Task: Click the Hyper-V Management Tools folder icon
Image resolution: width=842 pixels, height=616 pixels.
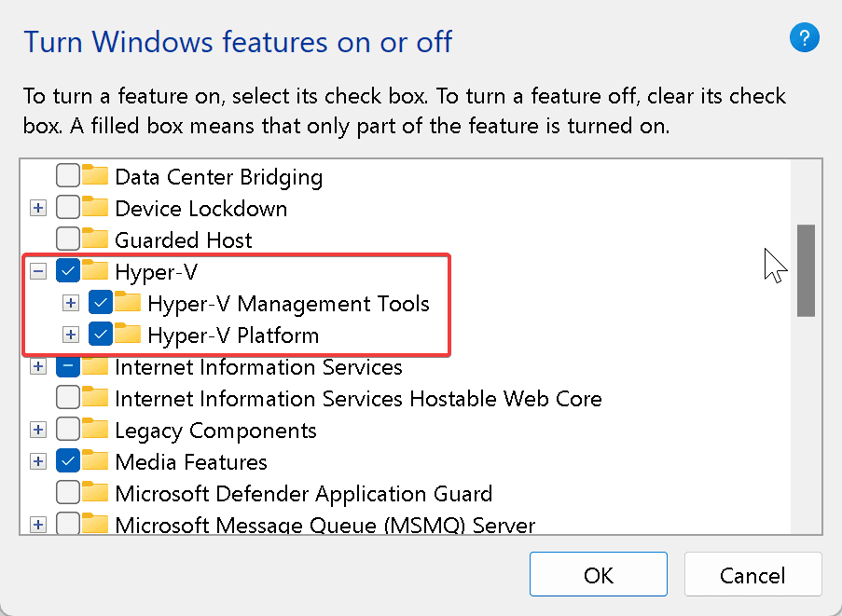Action: point(128,302)
